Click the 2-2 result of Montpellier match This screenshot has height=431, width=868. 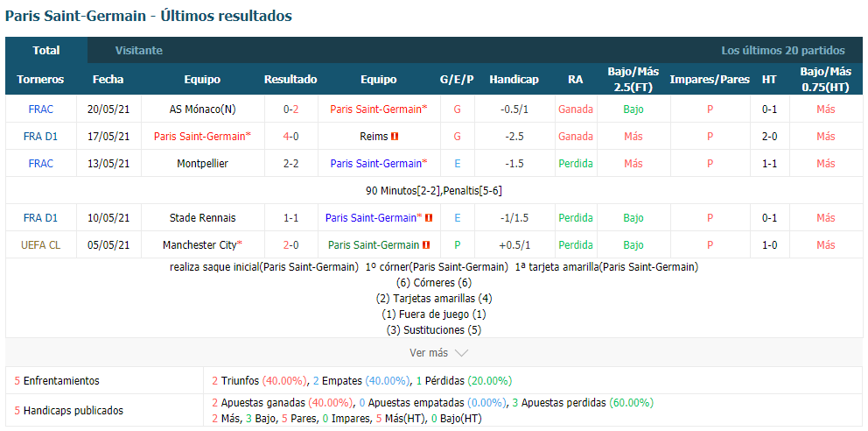pos(290,164)
